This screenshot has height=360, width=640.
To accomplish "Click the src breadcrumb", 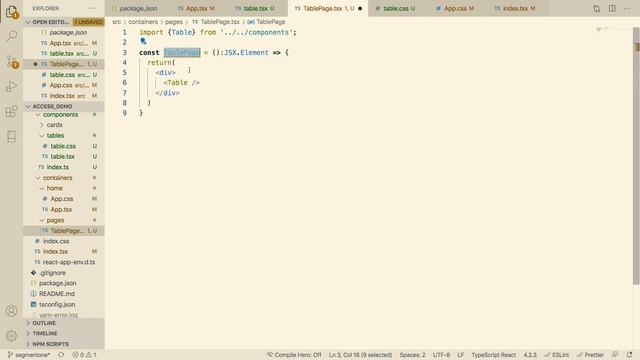I will point(117,22).
